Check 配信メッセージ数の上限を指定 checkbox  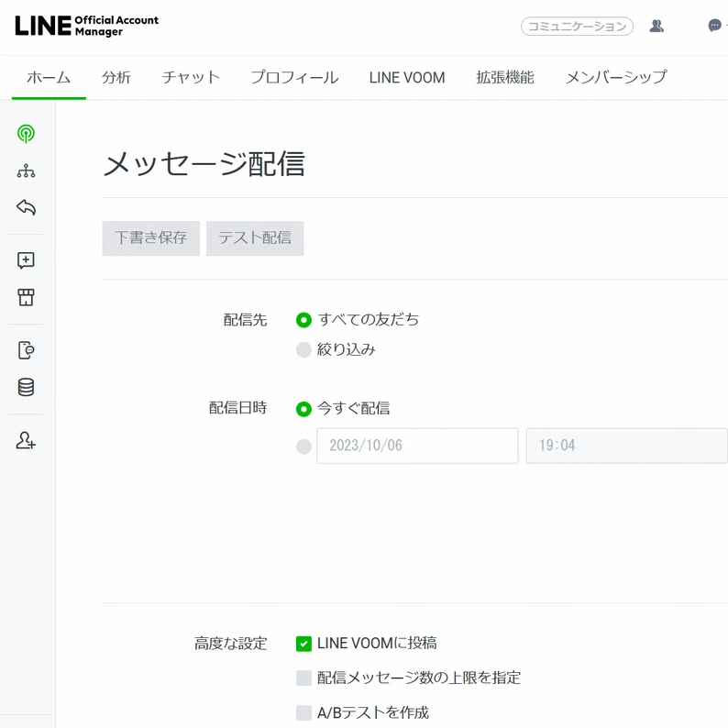pyautogui.click(x=303, y=678)
